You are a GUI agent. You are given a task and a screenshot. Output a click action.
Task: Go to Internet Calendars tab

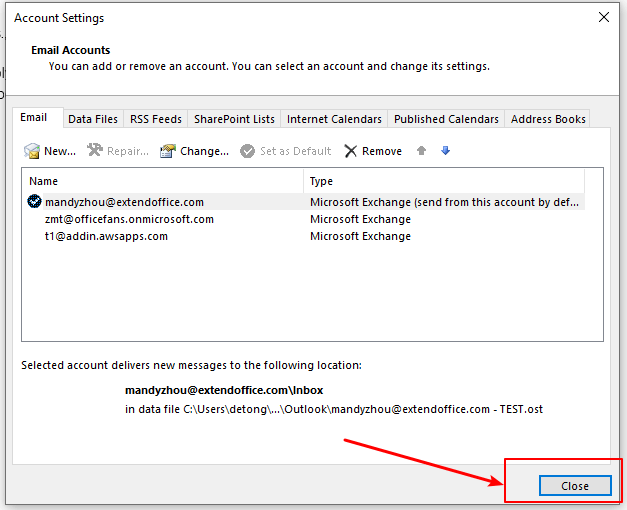pyautogui.click(x=334, y=119)
